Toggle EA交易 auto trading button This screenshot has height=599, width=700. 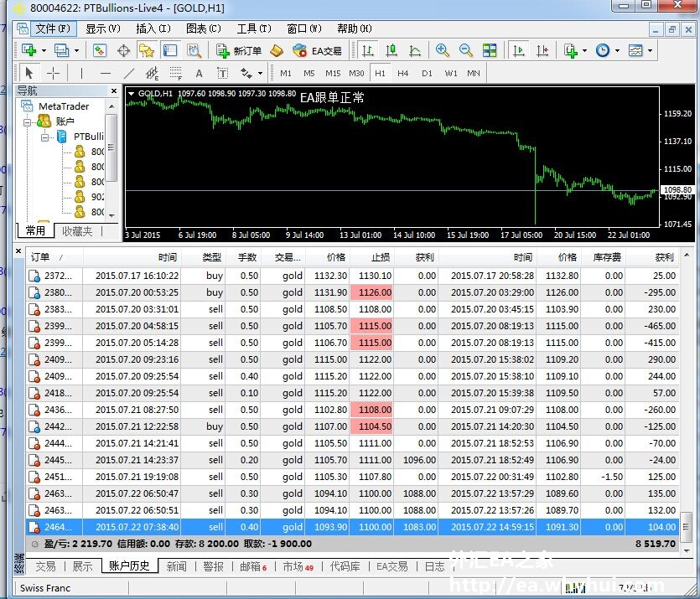317,51
